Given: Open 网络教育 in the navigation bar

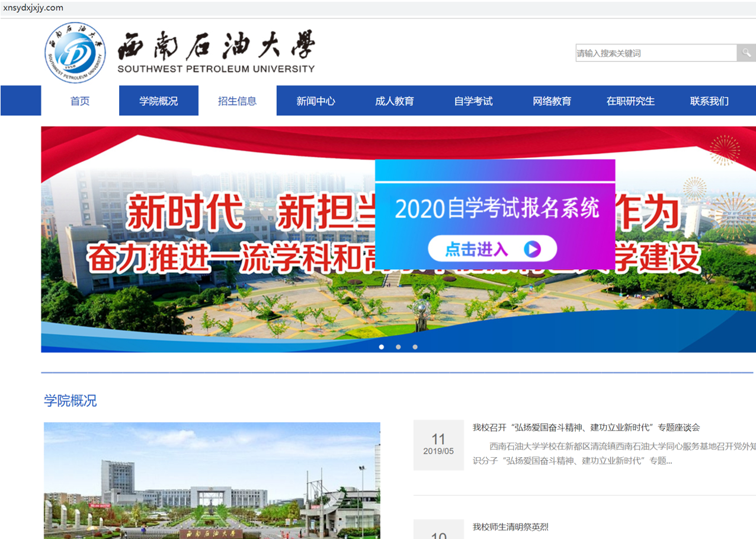Looking at the screenshot, I should click(552, 101).
